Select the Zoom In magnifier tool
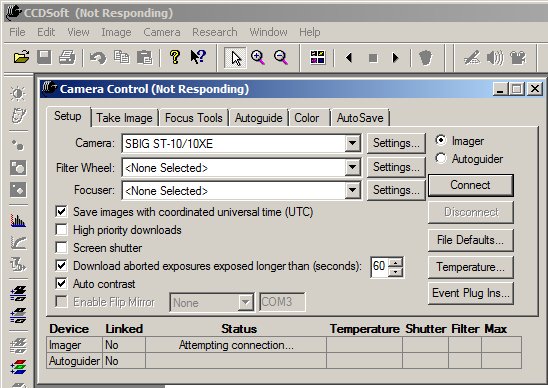Screen dimensions: 548x388 point(258,57)
